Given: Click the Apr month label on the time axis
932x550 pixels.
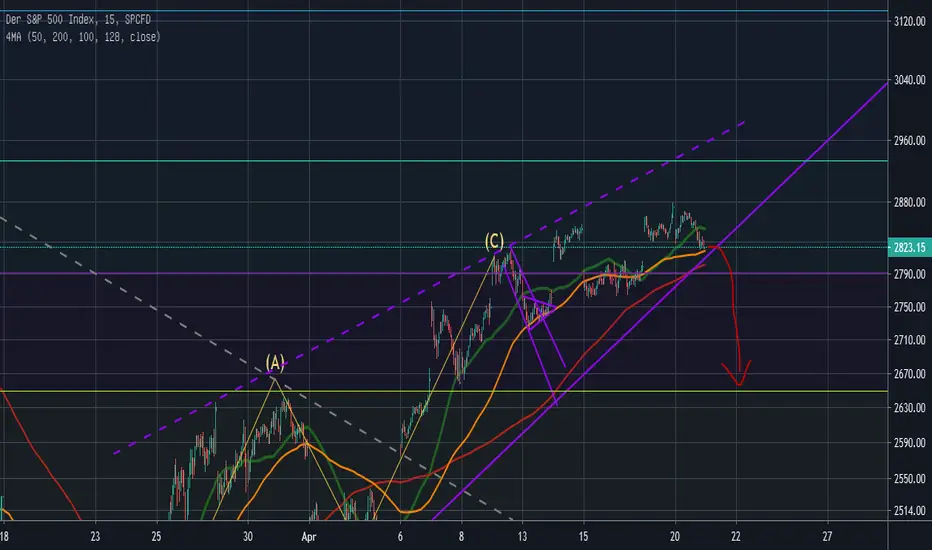Looking at the screenshot, I should 308,537.
